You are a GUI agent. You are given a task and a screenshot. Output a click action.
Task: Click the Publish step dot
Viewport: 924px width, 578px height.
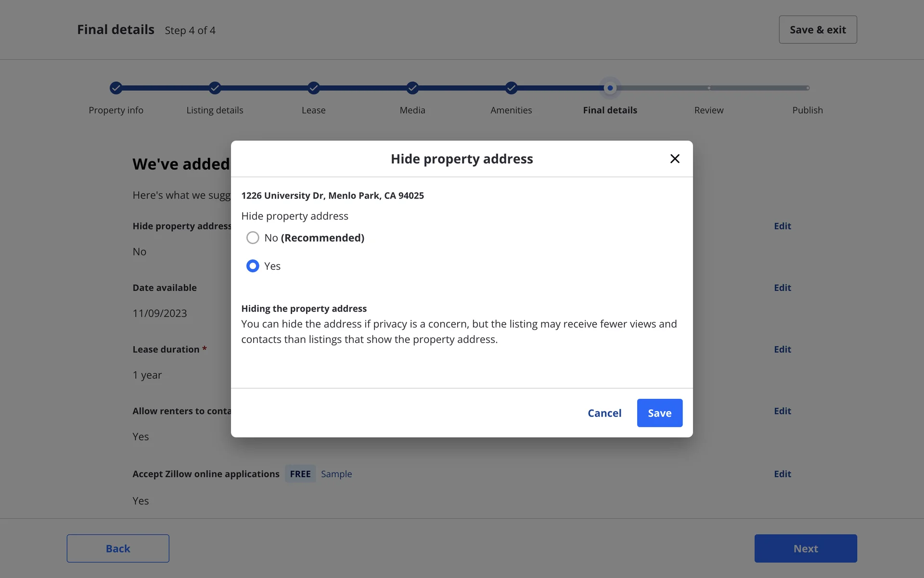pyautogui.click(x=808, y=88)
